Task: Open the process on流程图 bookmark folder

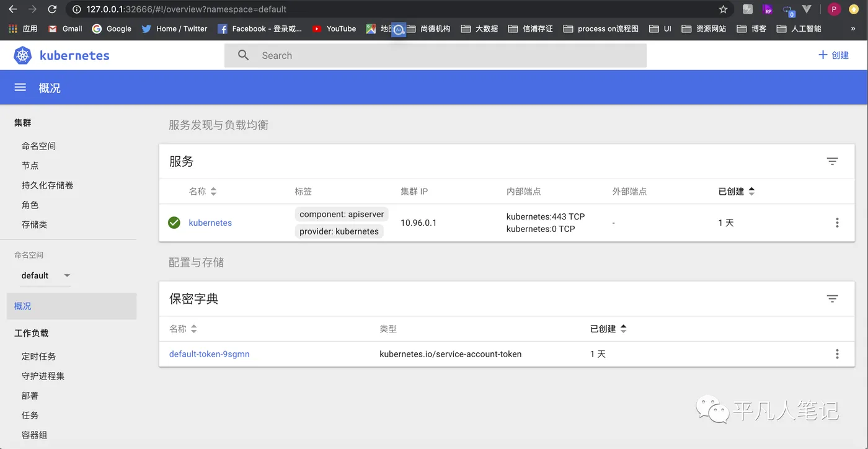Action: [x=601, y=29]
